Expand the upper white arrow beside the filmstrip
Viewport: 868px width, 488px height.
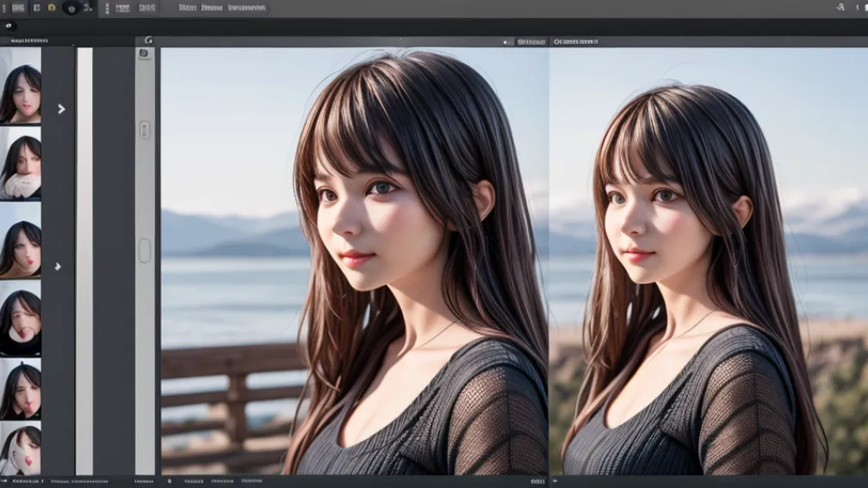pyautogui.click(x=61, y=109)
